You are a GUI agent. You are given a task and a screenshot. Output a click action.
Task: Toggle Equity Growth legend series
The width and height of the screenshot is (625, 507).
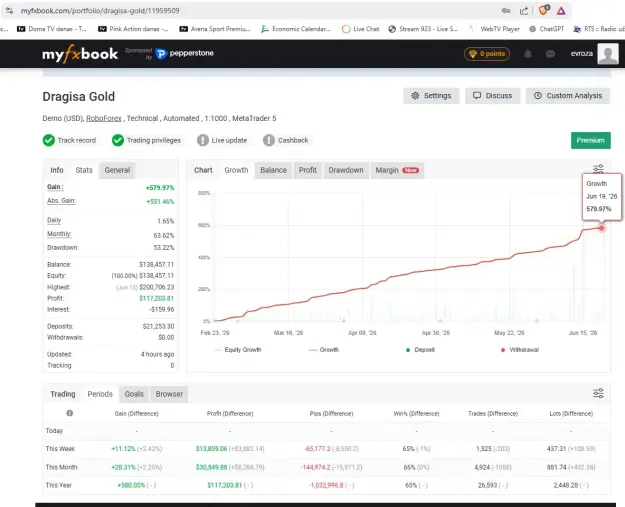238,350
